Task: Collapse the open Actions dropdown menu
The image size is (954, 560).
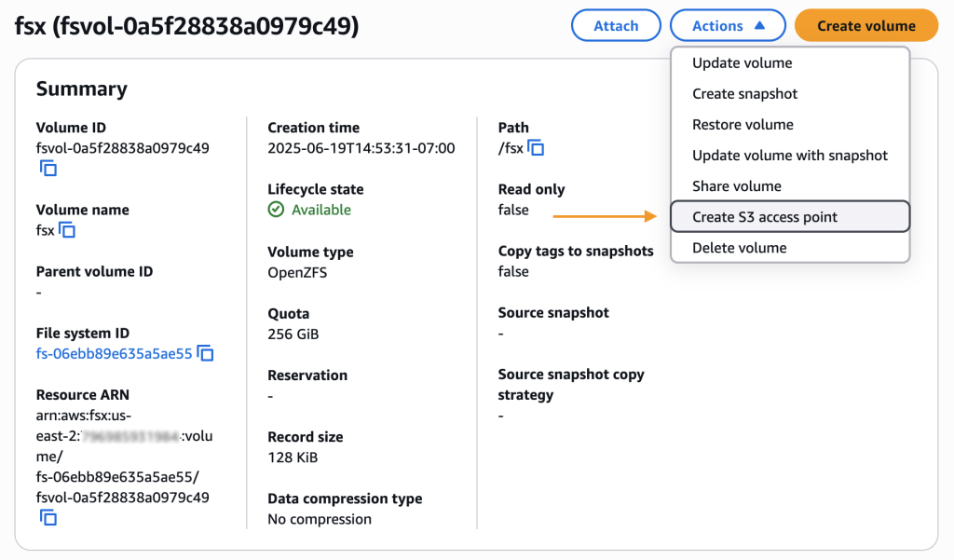Action: tap(728, 25)
